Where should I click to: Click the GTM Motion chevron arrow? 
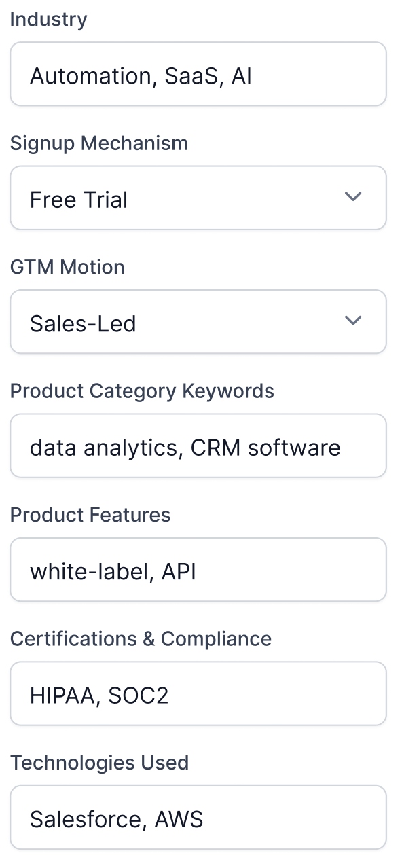tap(353, 320)
